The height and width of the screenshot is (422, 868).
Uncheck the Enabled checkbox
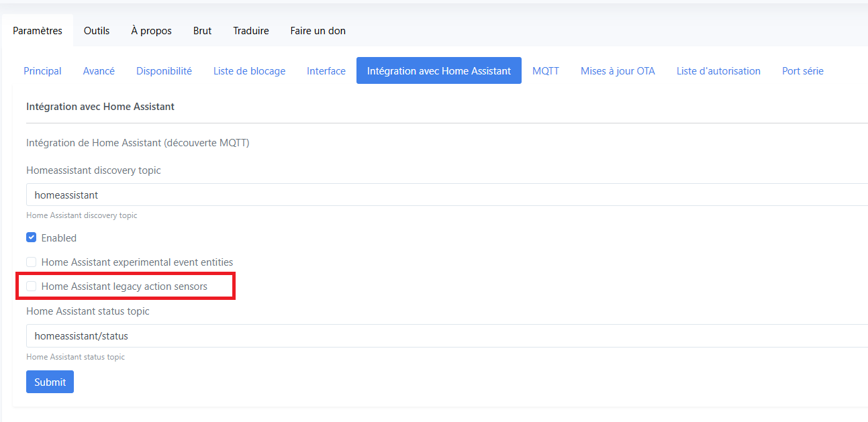tap(31, 238)
